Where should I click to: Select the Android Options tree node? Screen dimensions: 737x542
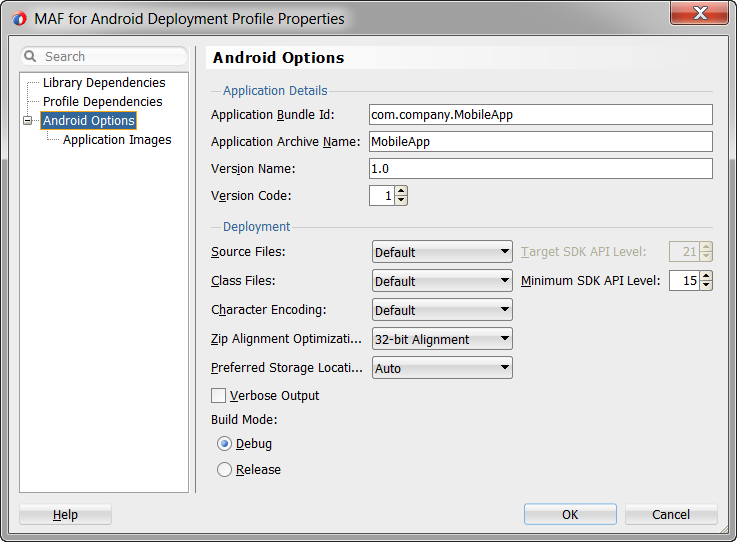point(89,121)
